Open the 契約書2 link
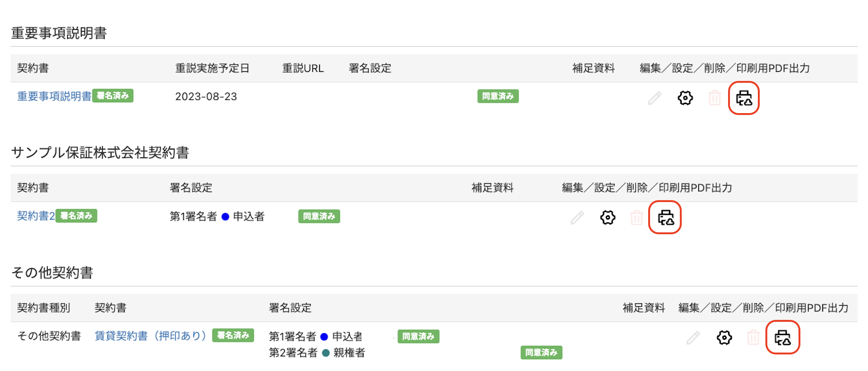The height and width of the screenshot is (371, 868). (36, 216)
